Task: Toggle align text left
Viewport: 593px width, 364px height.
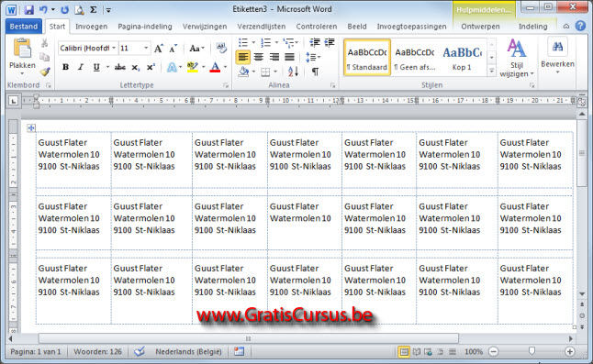Action: pos(242,57)
